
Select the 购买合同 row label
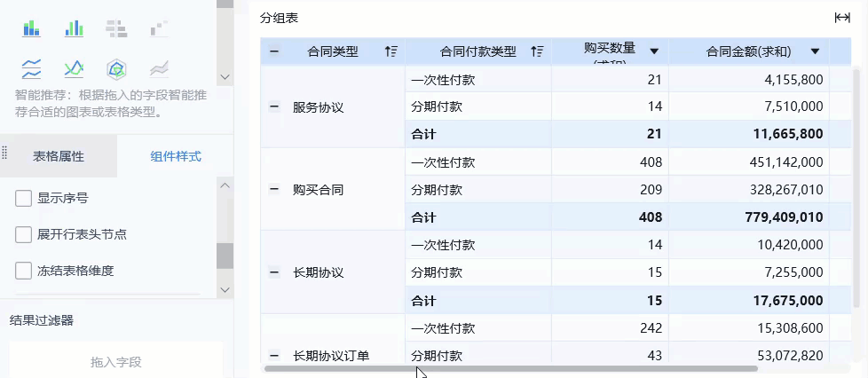coord(319,190)
